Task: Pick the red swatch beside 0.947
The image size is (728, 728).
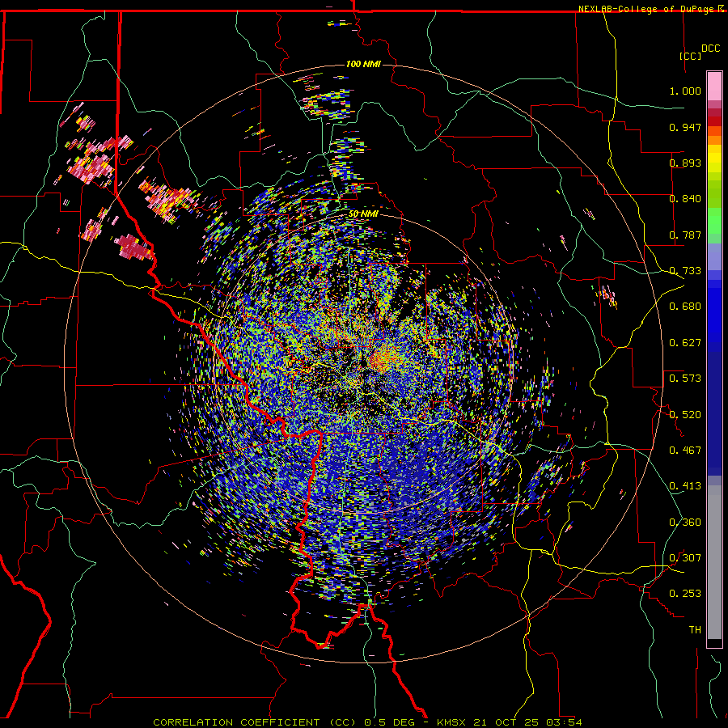Action: (714, 121)
